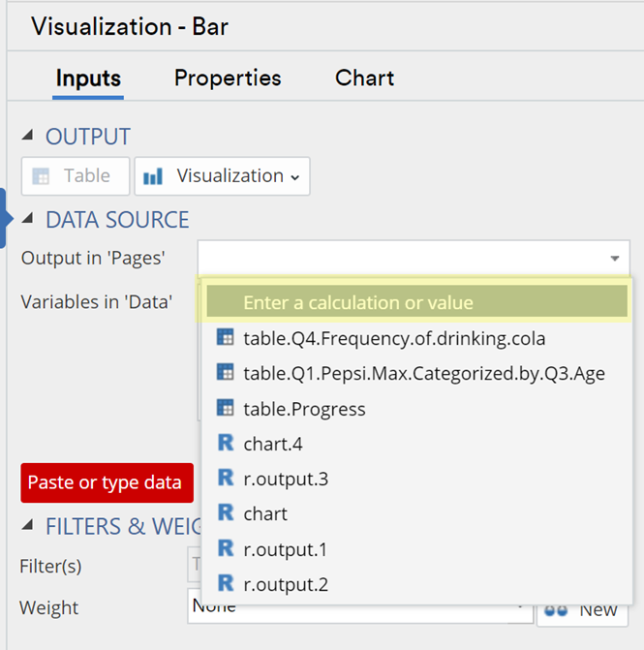The height and width of the screenshot is (650, 644).
Task: Click table icon beside table.Q1.Pepsi.Max.Categorized.by.Q3.Age
Action: 225,372
